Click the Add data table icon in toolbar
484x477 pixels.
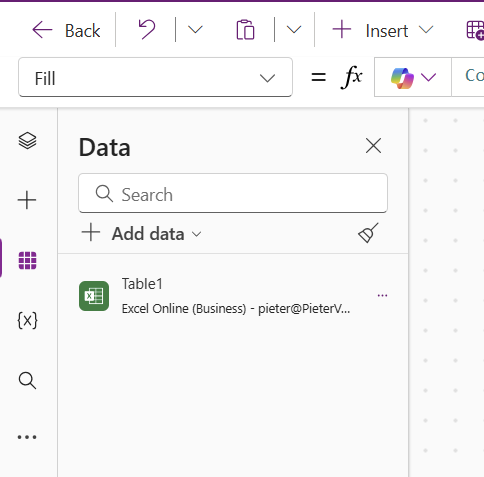tap(475, 30)
